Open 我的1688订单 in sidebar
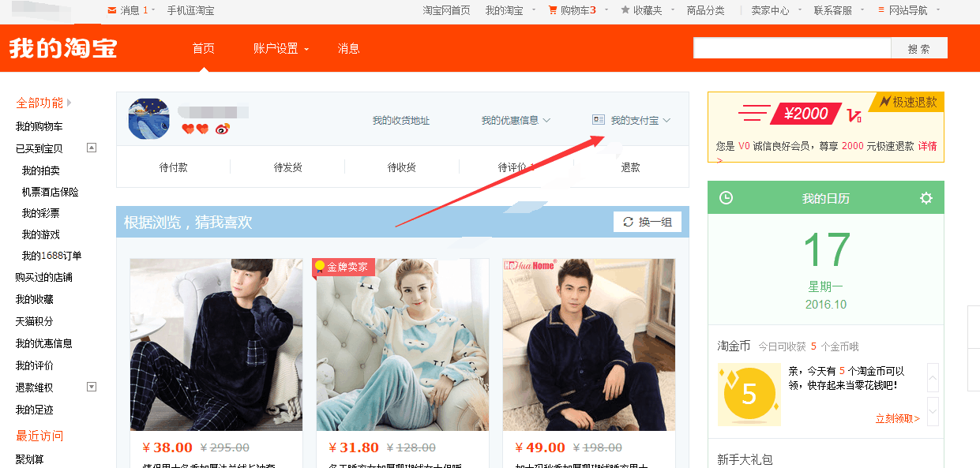 click(52, 256)
